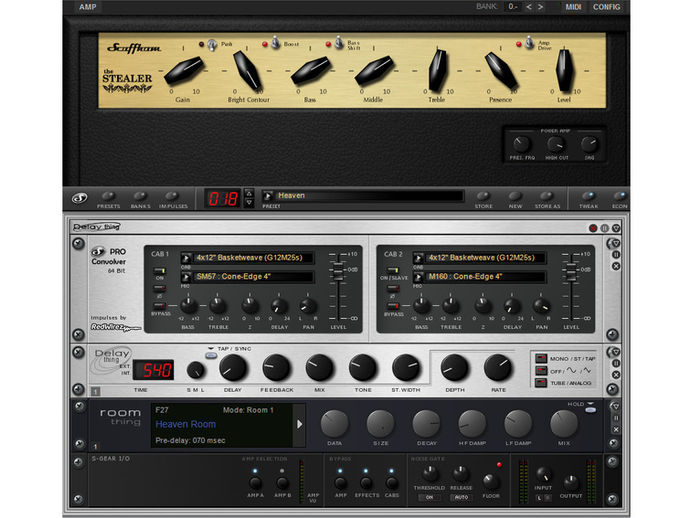The image size is (690, 518).
Task: Pause the Room Thing module
Action: click(616, 418)
